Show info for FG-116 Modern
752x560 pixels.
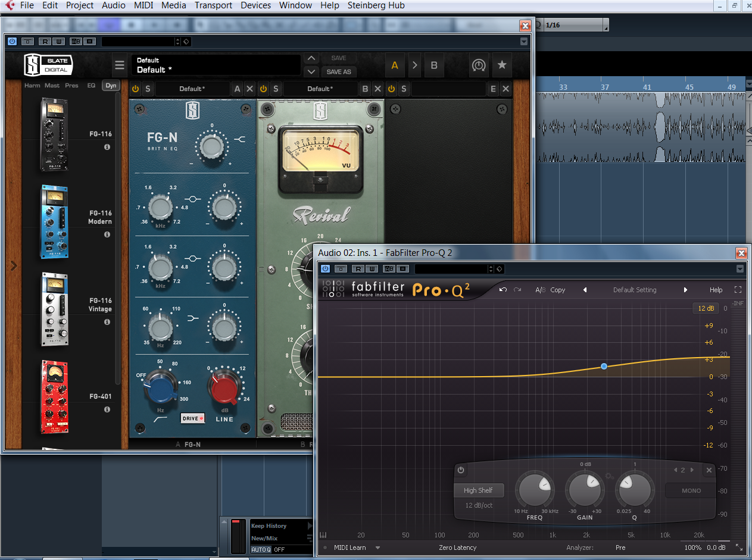107,234
